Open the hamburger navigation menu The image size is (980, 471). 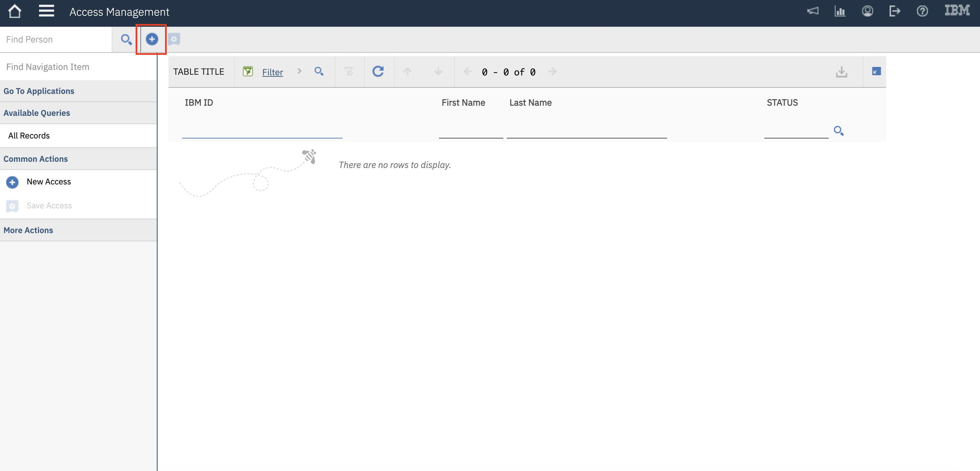coord(47,11)
